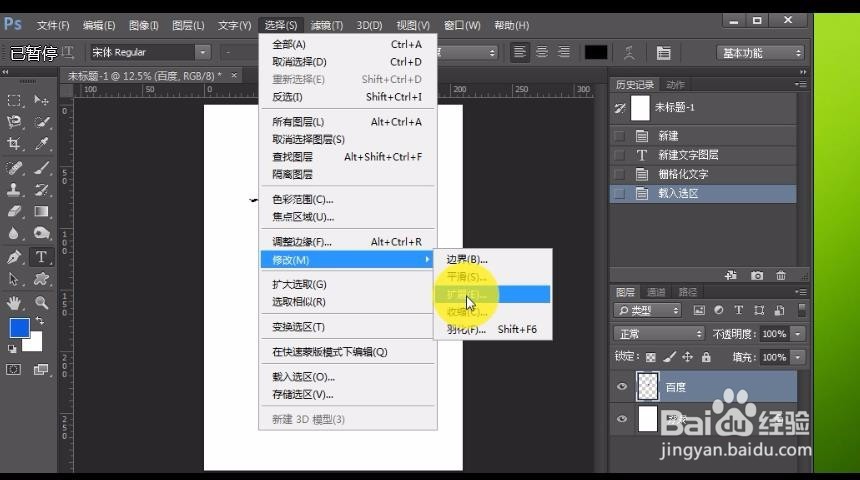
Task: Select the Custom Shape tool
Action: tap(41, 279)
